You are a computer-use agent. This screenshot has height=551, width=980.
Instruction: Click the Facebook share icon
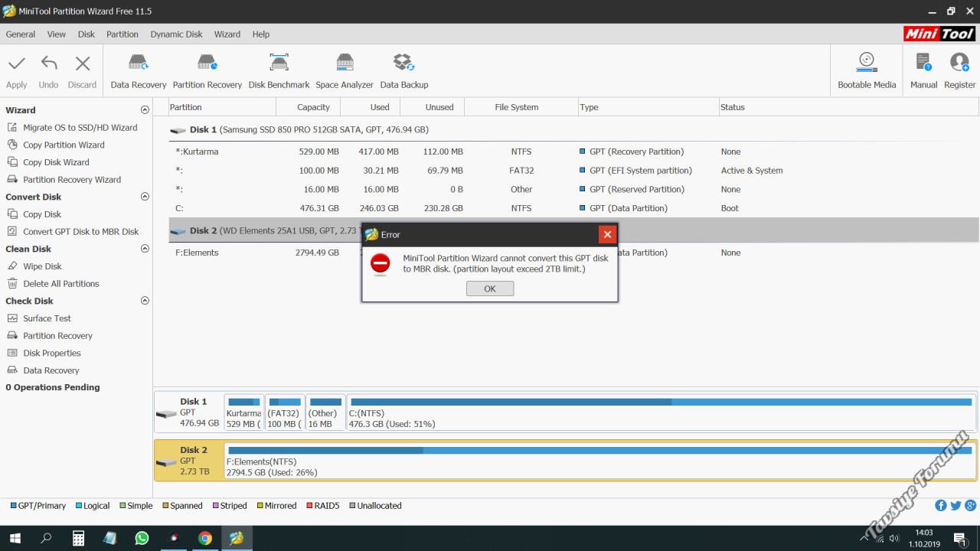[x=941, y=506]
